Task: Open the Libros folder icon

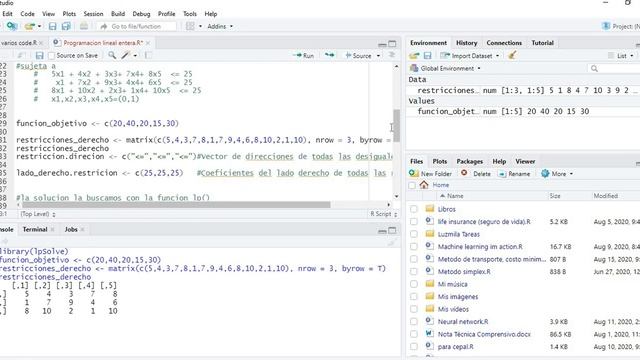Action: pyautogui.click(x=429, y=209)
